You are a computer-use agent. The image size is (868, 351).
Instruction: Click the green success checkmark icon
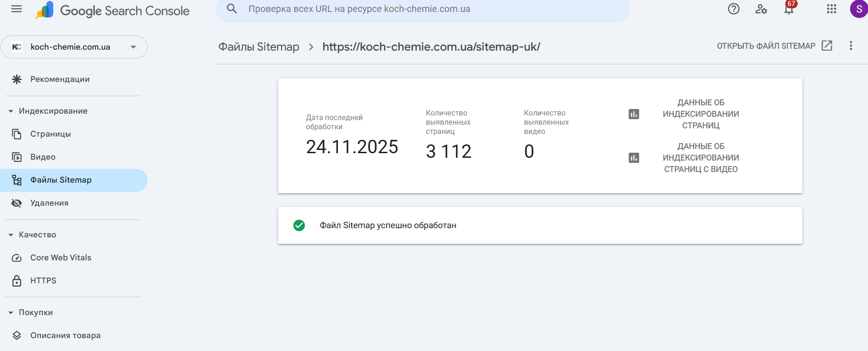click(x=299, y=225)
